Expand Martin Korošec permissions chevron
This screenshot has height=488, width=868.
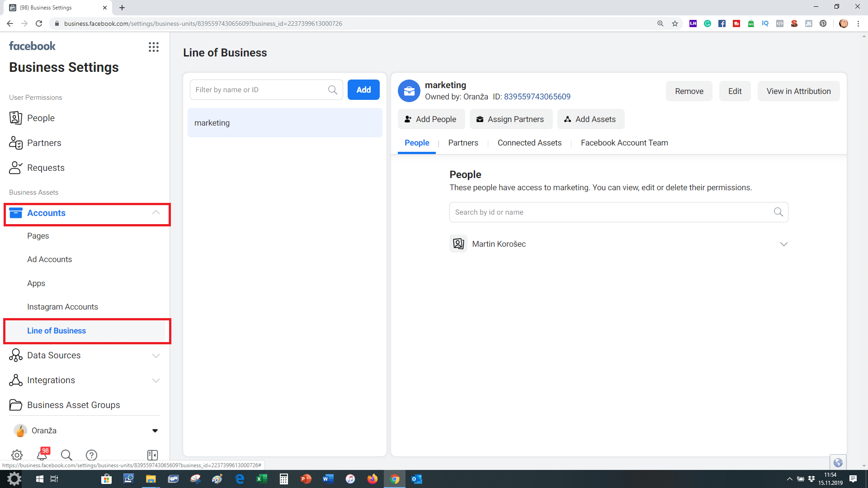pyautogui.click(x=783, y=244)
